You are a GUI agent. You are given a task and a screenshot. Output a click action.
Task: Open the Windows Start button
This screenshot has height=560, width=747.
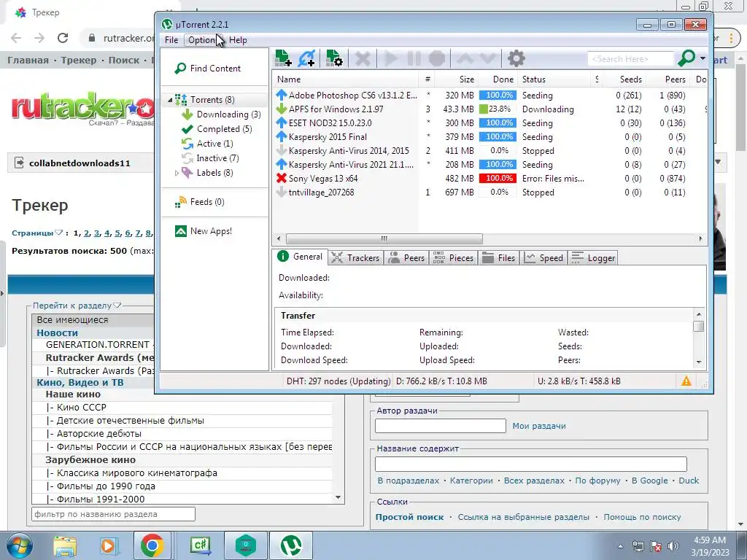pos(19,546)
